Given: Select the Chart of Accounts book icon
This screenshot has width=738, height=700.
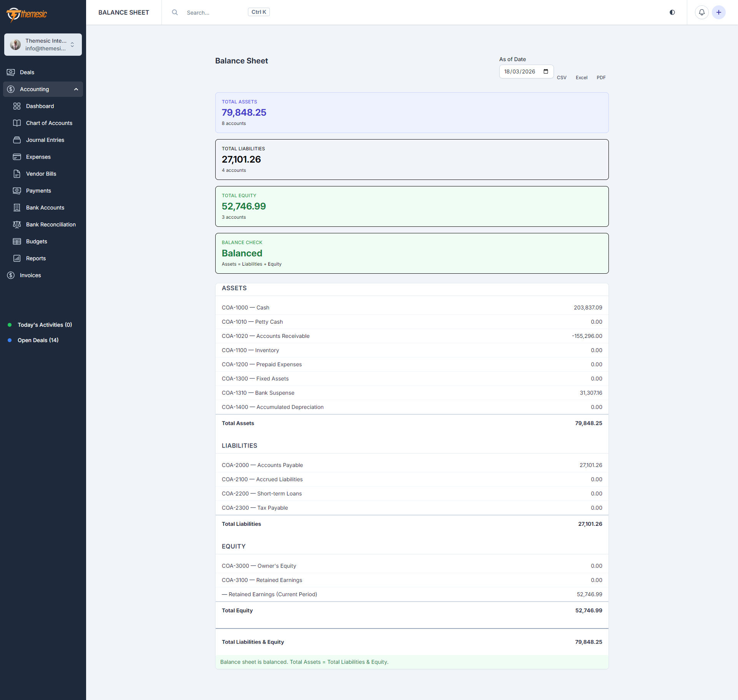Looking at the screenshot, I should click(x=17, y=123).
